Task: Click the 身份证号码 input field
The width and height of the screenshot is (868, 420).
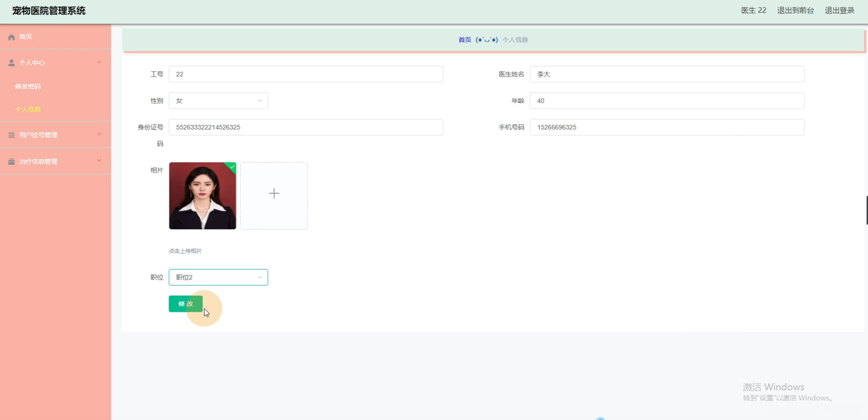Action: [x=306, y=127]
